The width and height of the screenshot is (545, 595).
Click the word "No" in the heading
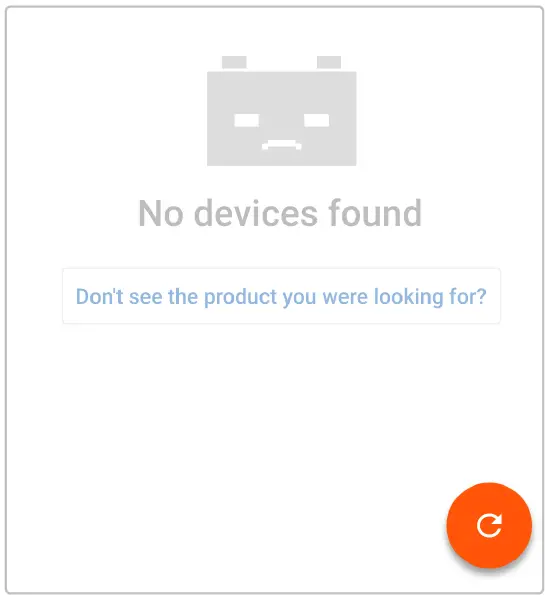(161, 214)
